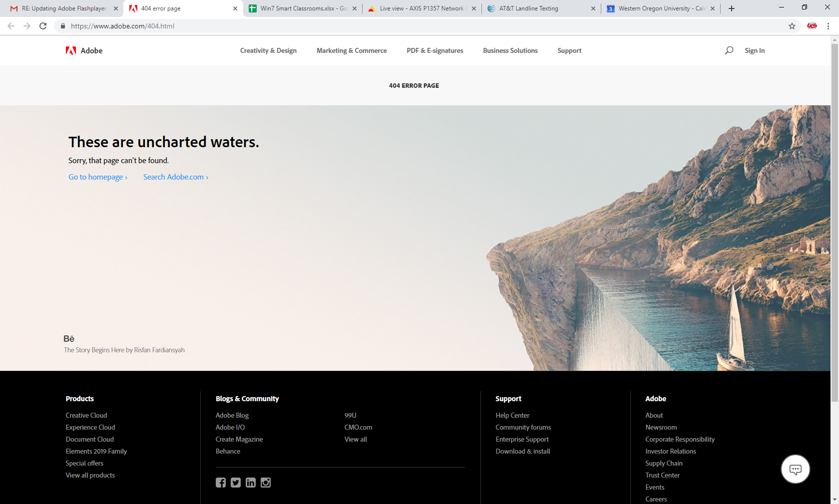839x504 pixels.
Task: Switch to Live view AXIS P1357 tab
Action: click(422, 8)
